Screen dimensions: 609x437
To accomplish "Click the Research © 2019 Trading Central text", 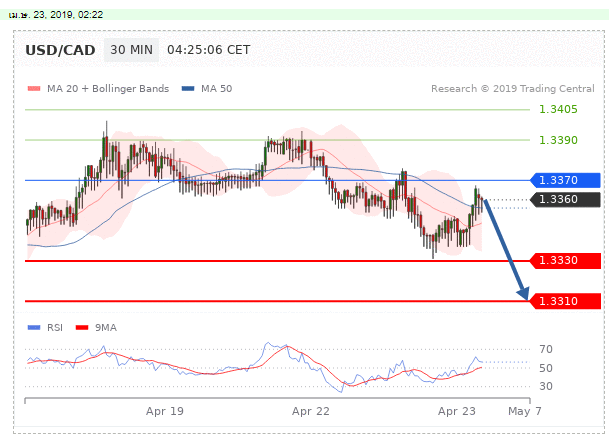I will tap(513, 89).
